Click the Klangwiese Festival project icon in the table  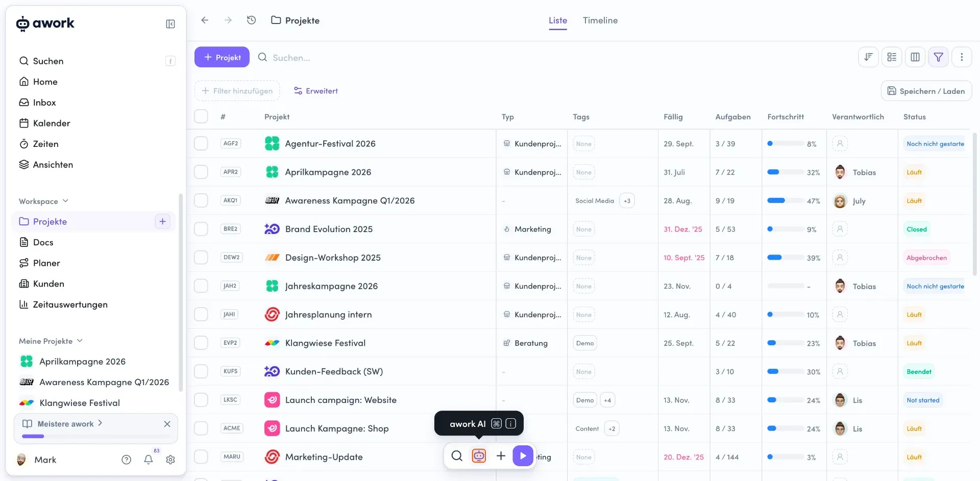coord(272,343)
